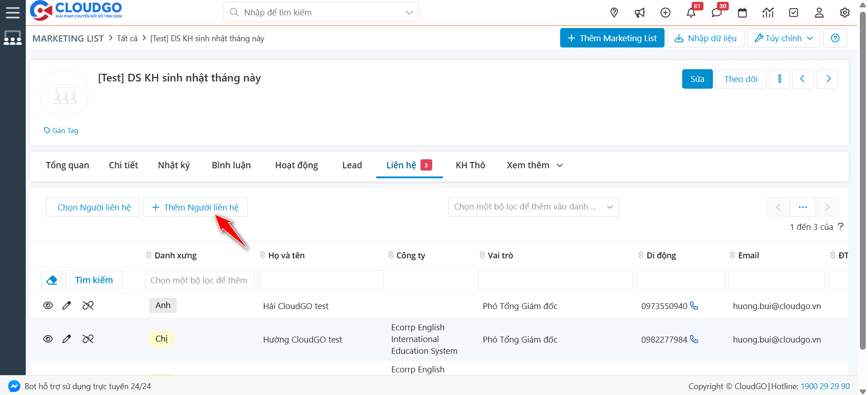
Task: Open the chat messages icon
Action: pos(717,13)
